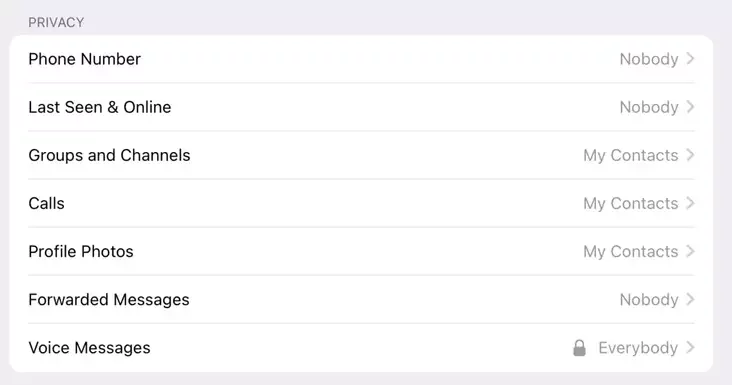
Task: Tap the chevron next to Everybody
Action: click(x=690, y=347)
